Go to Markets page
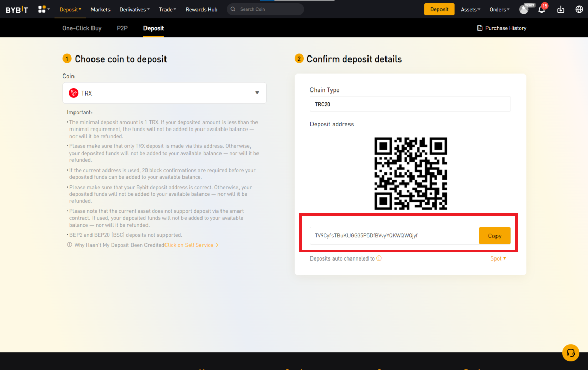This screenshot has height=370, width=588. [x=101, y=9]
